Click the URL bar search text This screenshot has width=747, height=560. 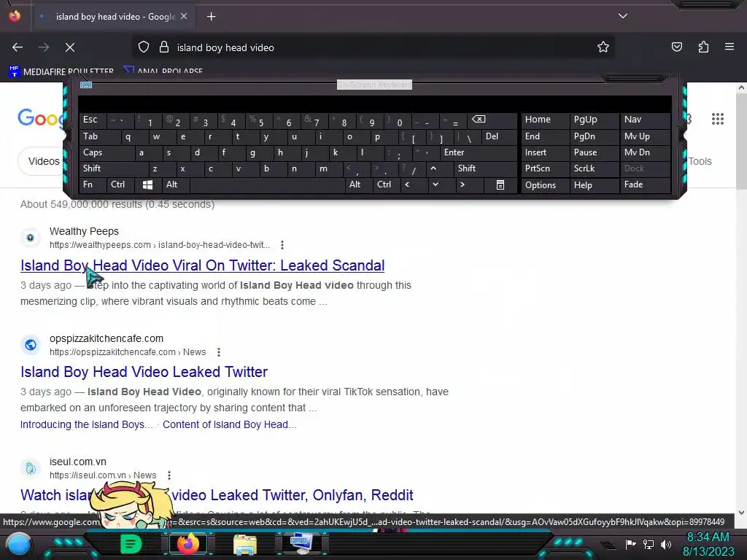point(225,47)
